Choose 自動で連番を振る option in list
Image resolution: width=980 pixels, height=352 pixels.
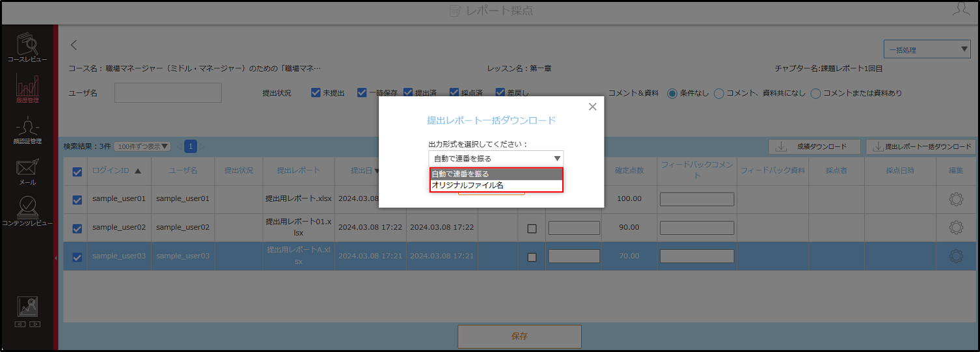click(x=496, y=174)
